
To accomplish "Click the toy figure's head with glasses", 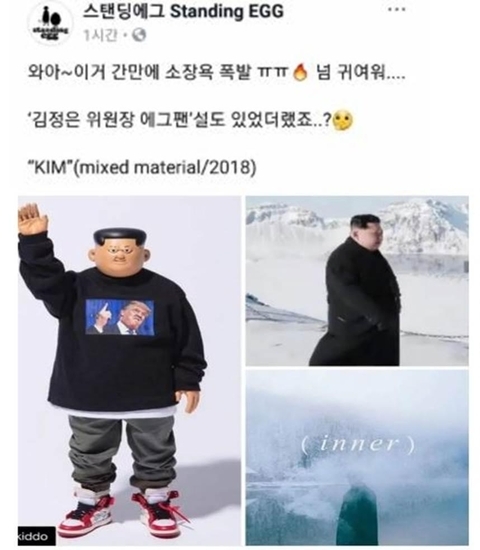I will 120,251.
